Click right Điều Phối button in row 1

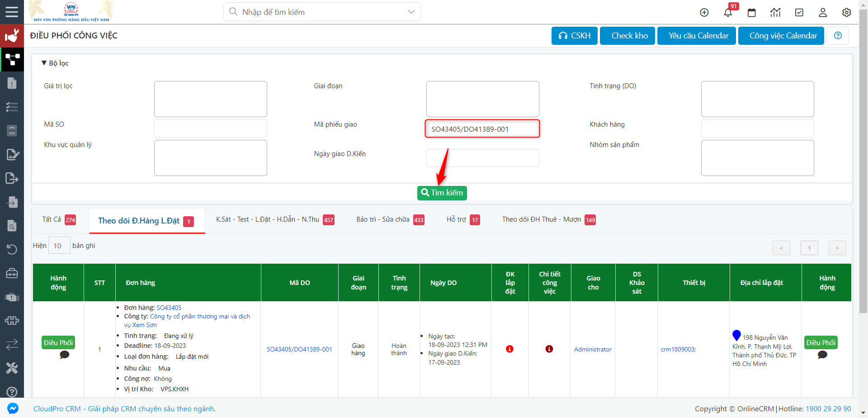(x=821, y=342)
